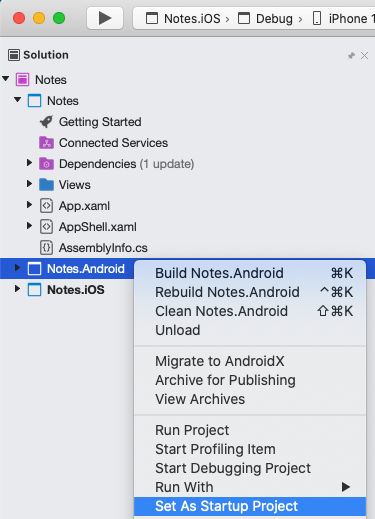Click the Solution pad title text
This screenshot has width=375, height=519.
tap(46, 55)
